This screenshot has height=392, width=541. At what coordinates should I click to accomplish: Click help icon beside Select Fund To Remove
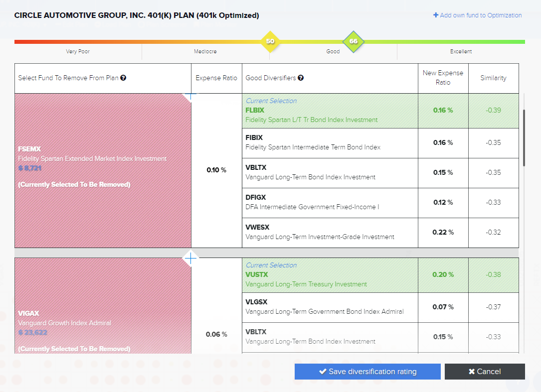click(x=123, y=78)
